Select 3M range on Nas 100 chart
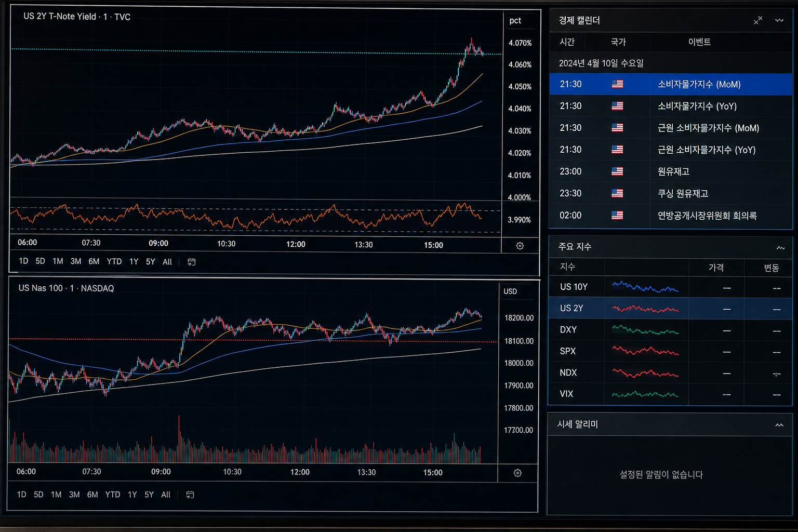The image size is (798, 532). point(74,495)
